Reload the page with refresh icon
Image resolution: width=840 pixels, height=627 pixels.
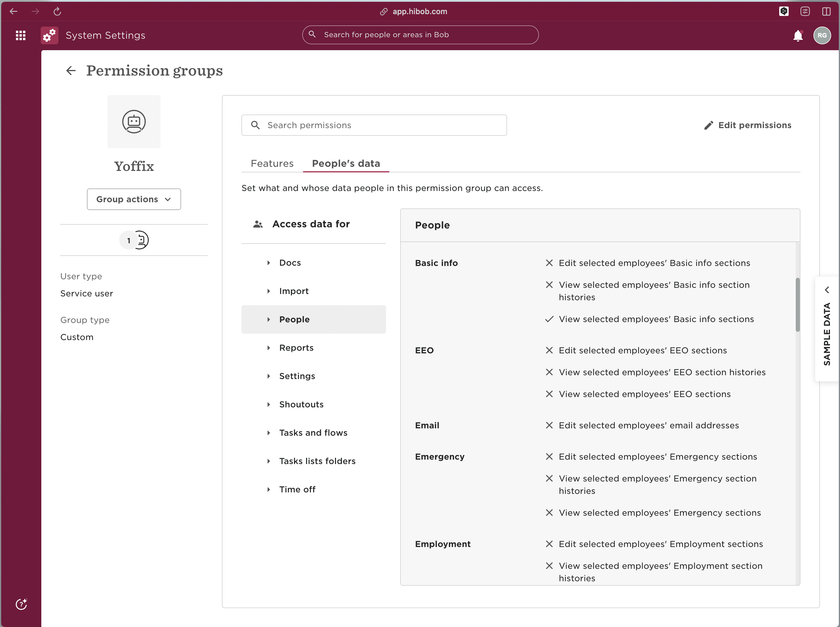point(57,12)
